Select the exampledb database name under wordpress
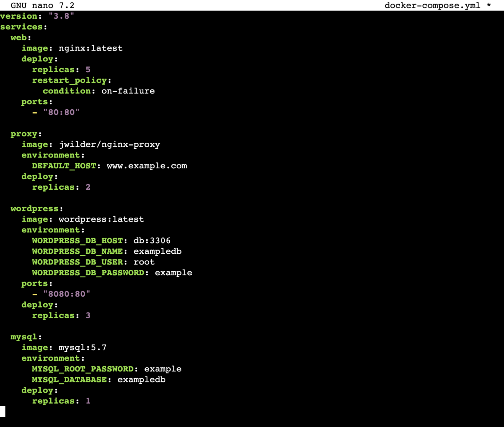 (x=157, y=251)
